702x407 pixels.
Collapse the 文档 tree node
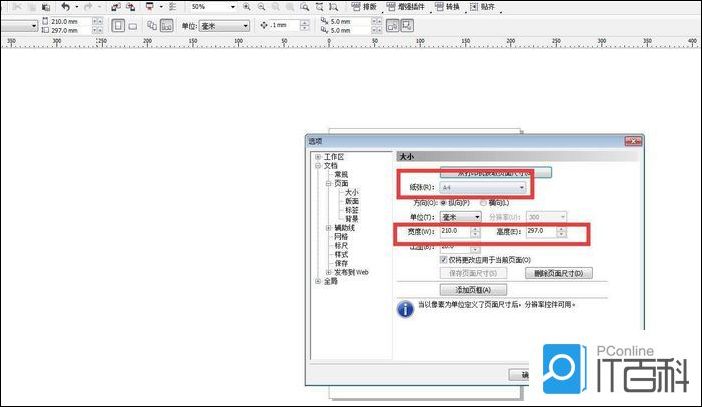[x=318, y=166]
